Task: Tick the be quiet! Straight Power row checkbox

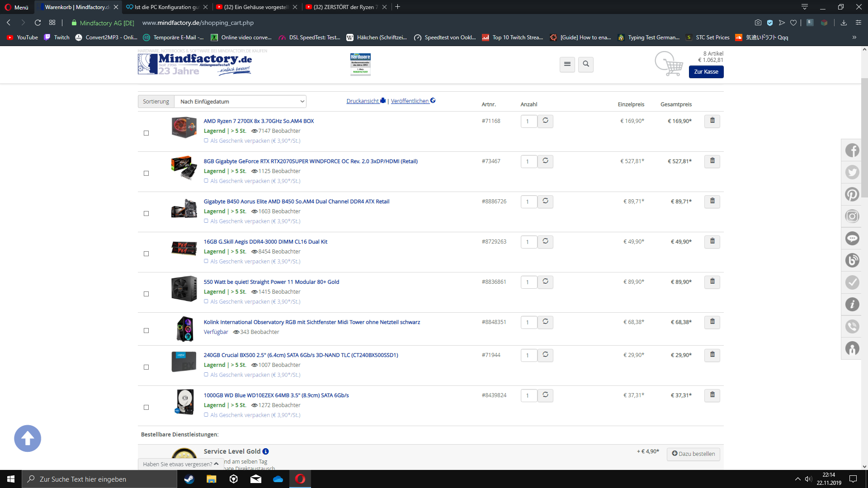Action: pos(146,294)
